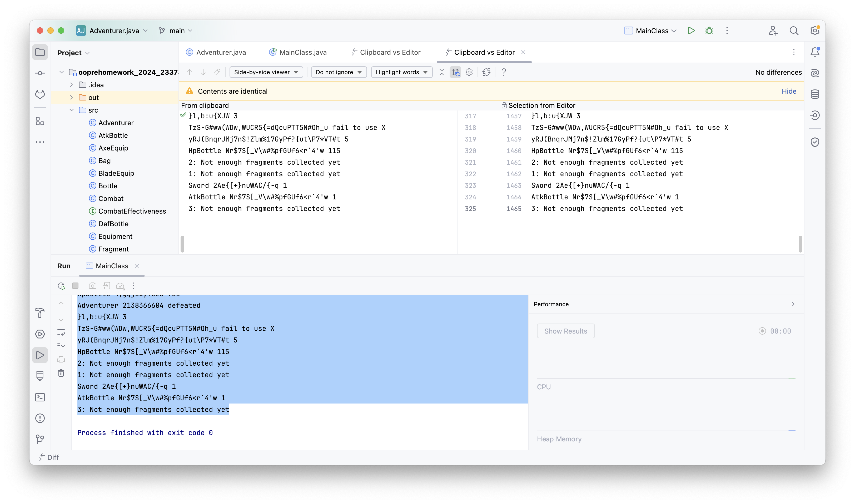This screenshot has width=855, height=504.
Task: Open the Coverage shield tool icon
Action: (815, 142)
